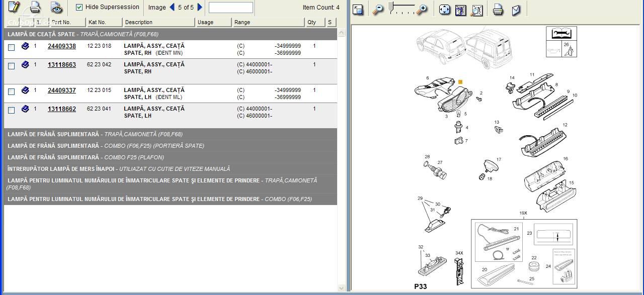Open part info icon for 13118662
Image resolution: width=644 pixels, height=295 pixels.
pyautogui.click(x=26, y=109)
